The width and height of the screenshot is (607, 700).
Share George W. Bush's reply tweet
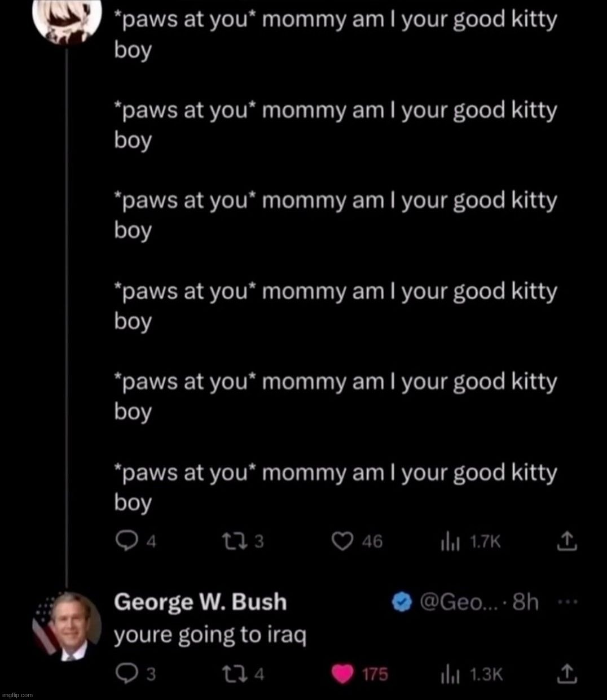566,673
